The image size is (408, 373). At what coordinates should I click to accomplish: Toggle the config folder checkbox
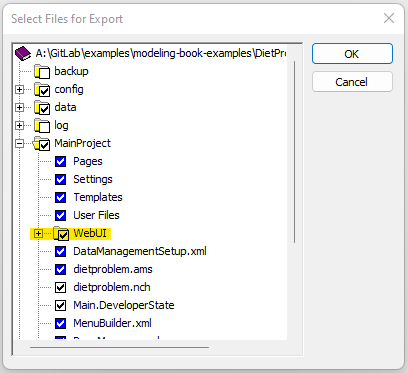click(44, 91)
